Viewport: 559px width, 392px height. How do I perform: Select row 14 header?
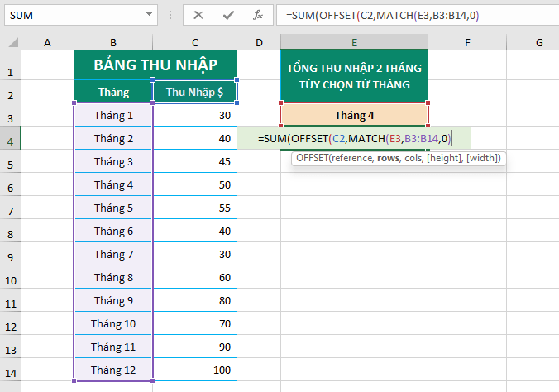tap(11, 370)
